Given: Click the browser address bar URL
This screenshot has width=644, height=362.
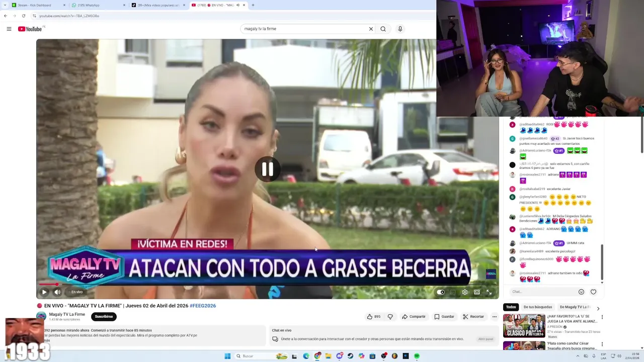Looking at the screenshot, I should (69, 16).
